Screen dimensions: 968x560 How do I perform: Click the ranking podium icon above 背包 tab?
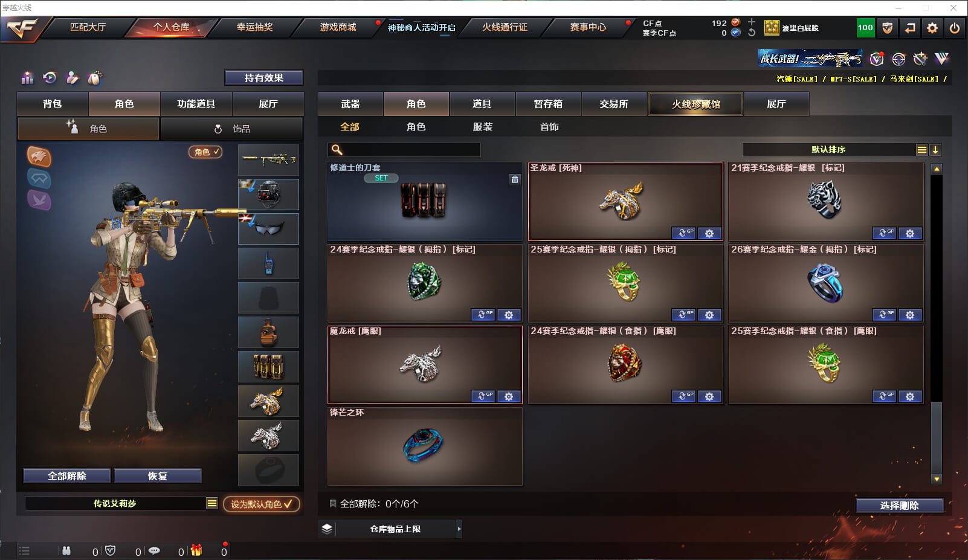27,78
